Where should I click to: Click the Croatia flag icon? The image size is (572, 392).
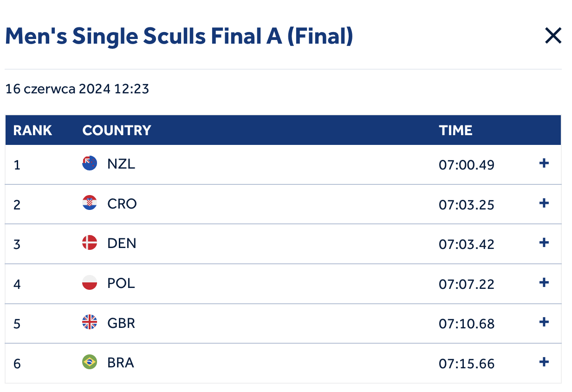point(90,203)
